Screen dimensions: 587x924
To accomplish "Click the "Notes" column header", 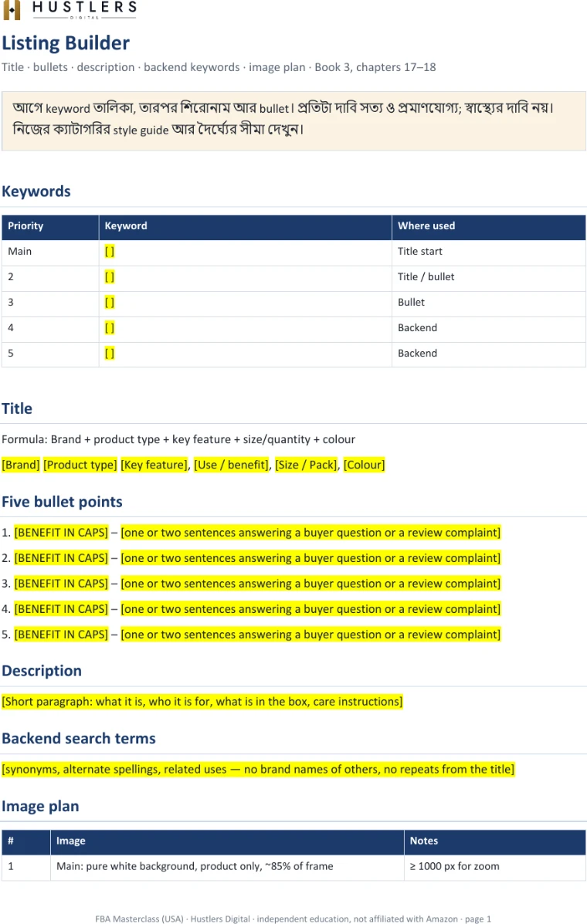I will coord(495,841).
